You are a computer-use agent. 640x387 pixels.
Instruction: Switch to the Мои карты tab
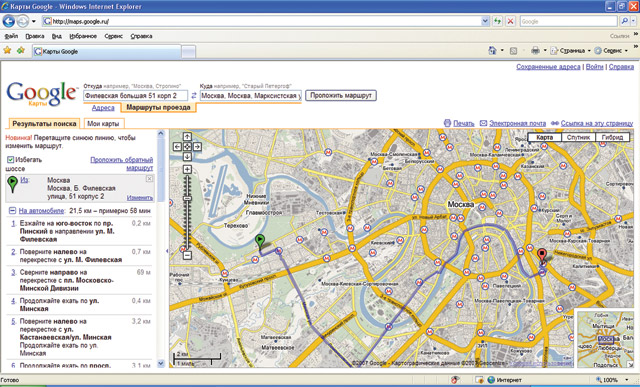103,123
